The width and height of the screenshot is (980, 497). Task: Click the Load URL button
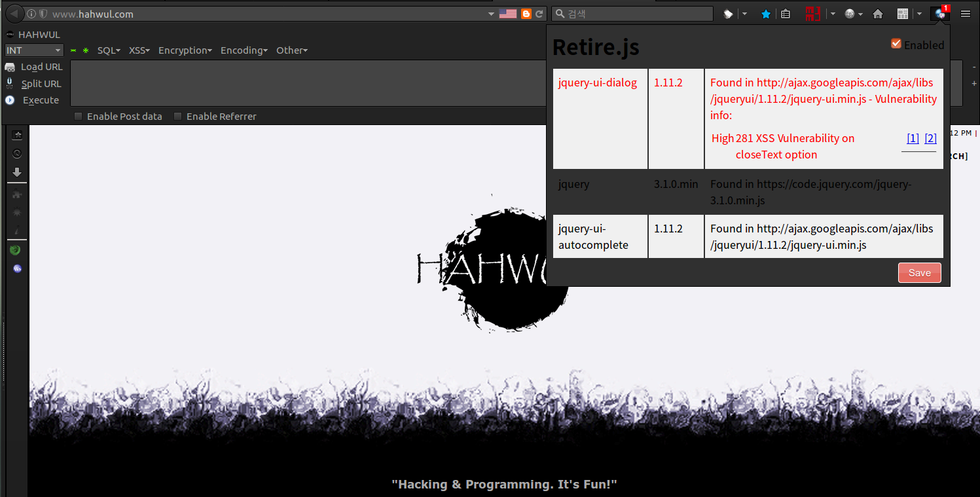click(x=34, y=67)
